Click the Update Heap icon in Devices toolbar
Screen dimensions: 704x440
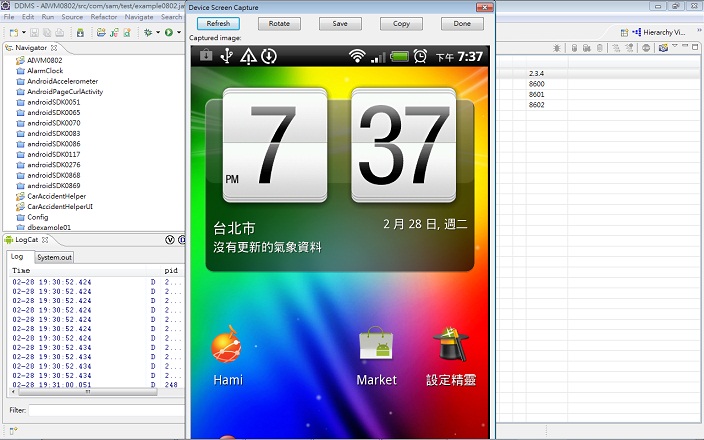click(574, 48)
